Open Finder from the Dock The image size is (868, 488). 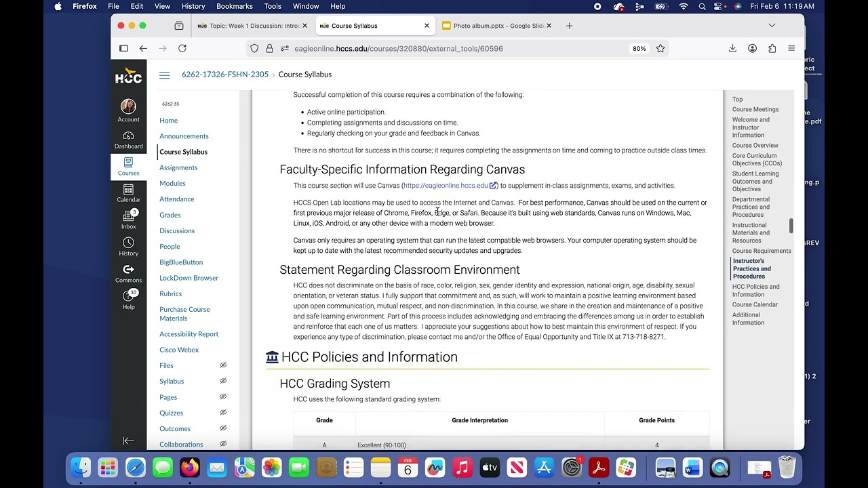coord(81,468)
